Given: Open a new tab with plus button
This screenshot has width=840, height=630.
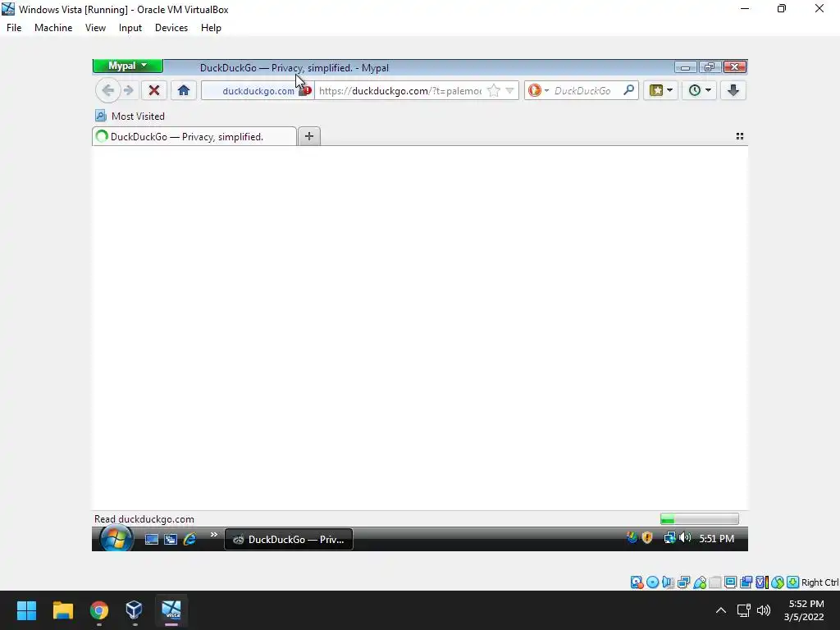Looking at the screenshot, I should click(x=309, y=136).
